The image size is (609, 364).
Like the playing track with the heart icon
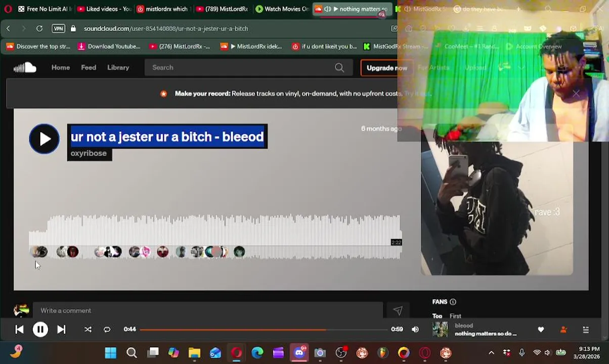pyautogui.click(x=541, y=330)
